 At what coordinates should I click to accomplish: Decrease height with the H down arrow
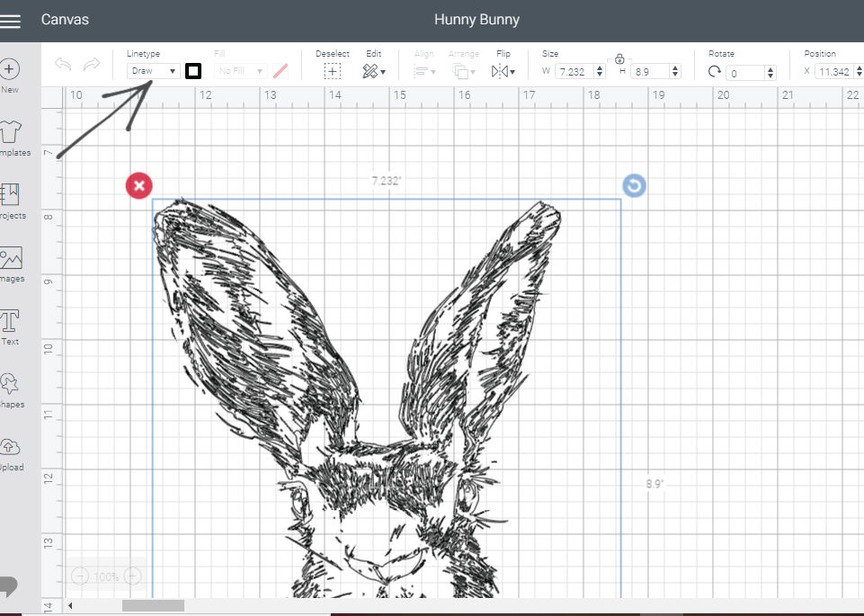pos(675,75)
